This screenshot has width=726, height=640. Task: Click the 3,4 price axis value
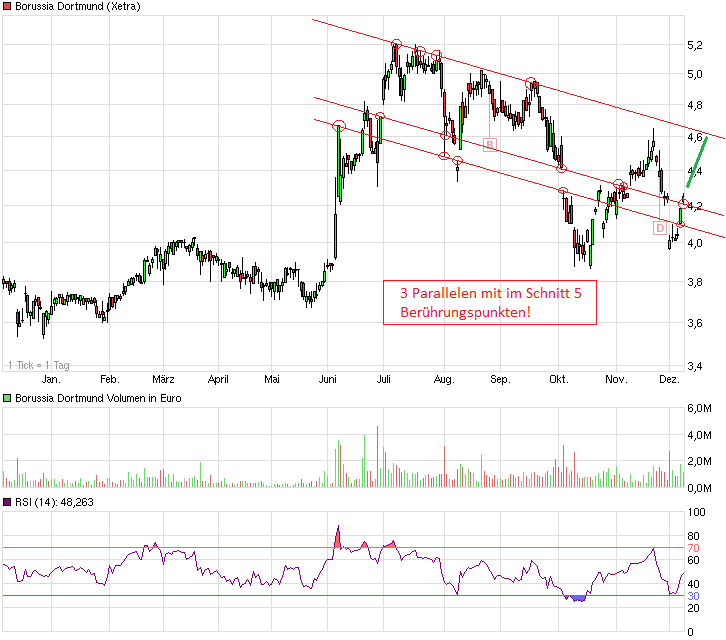tap(695, 366)
